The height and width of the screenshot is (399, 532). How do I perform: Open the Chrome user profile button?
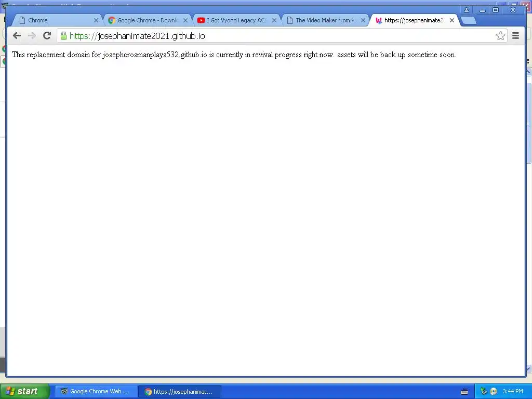467,10
